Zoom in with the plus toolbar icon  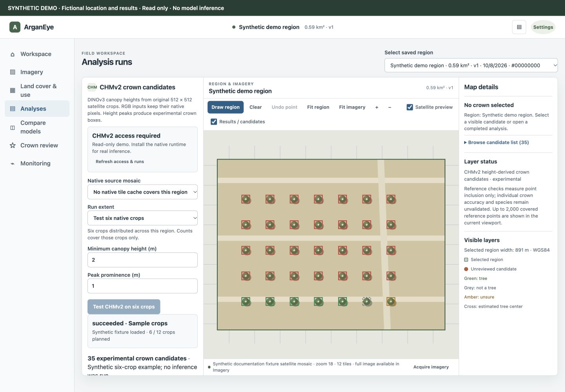[377, 107]
